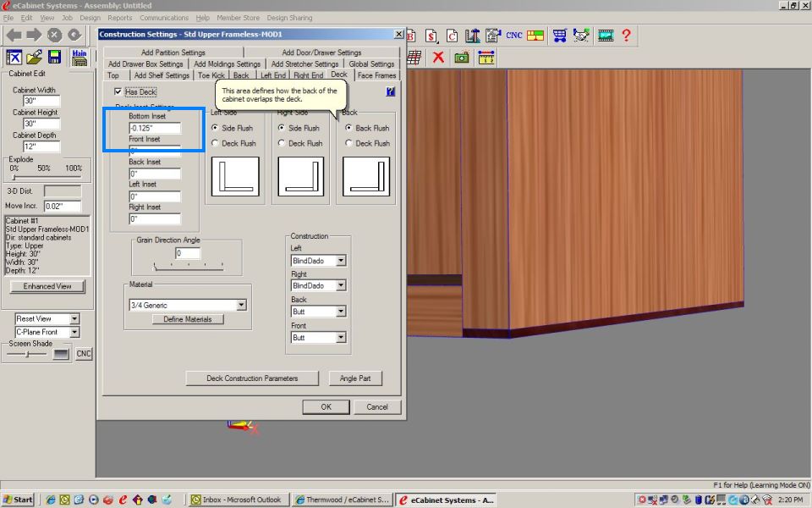Click the OK button

326,407
